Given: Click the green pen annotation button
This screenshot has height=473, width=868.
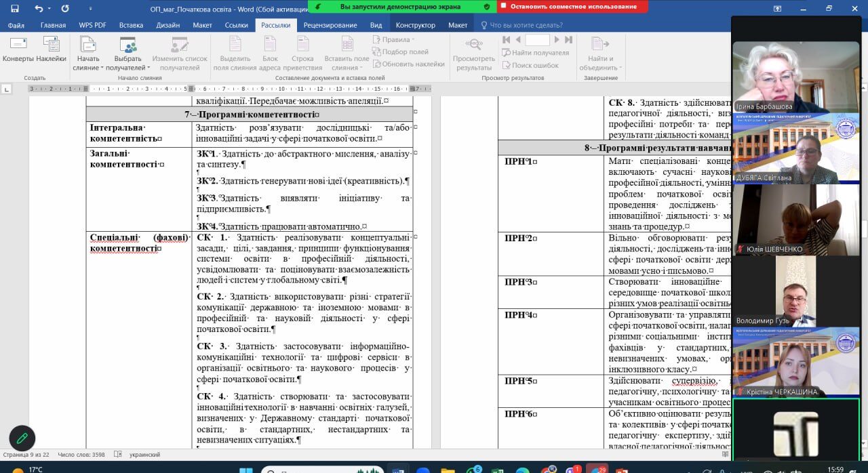Looking at the screenshot, I should (22, 438).
